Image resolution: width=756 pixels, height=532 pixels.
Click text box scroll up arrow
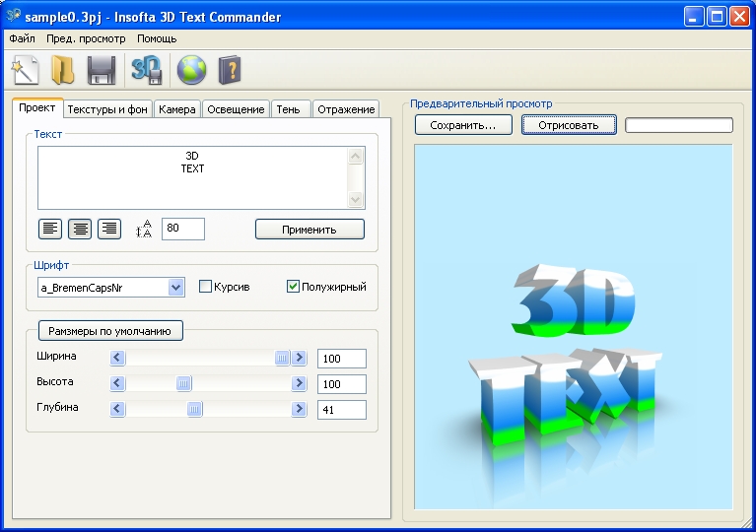coord(356,156)
